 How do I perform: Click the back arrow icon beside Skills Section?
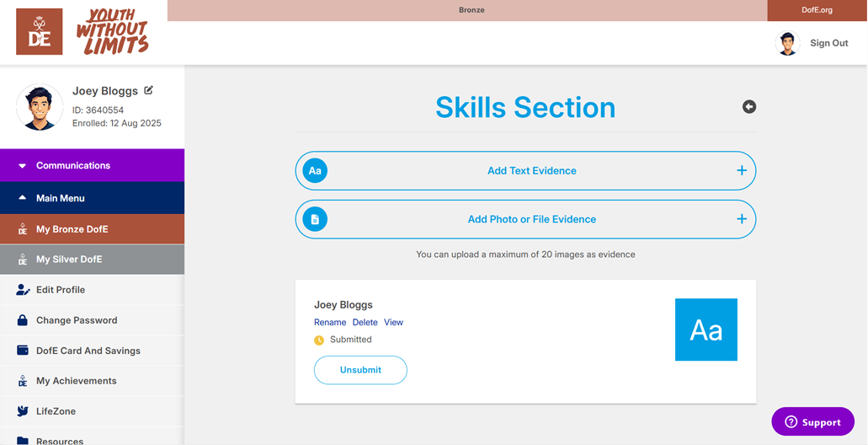coord(748,107)
